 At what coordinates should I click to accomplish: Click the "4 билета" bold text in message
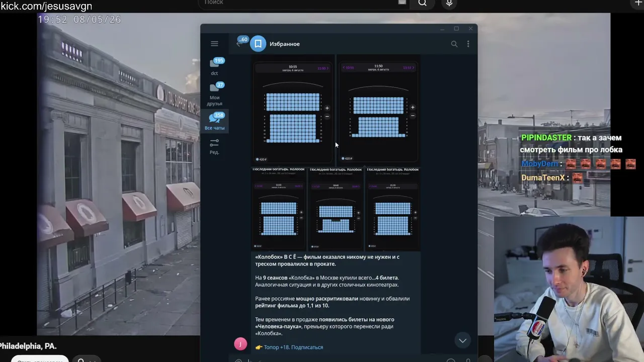(386, 278)
